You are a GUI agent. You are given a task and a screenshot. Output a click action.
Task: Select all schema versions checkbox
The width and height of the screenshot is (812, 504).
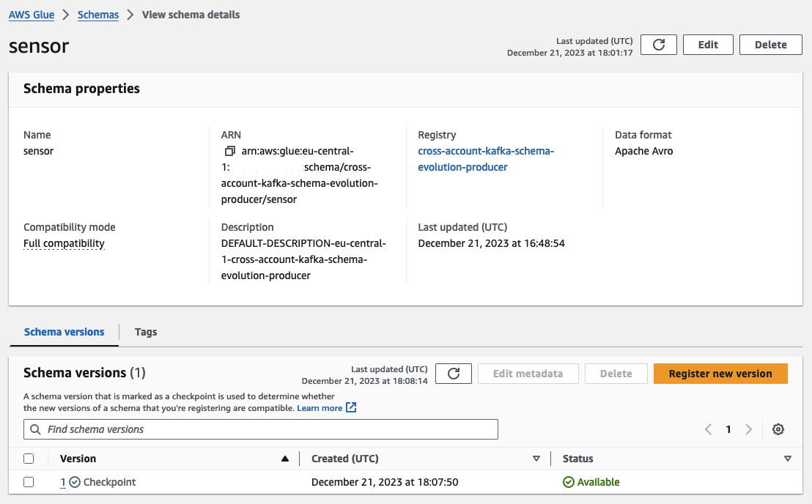(x=29, y=459)
